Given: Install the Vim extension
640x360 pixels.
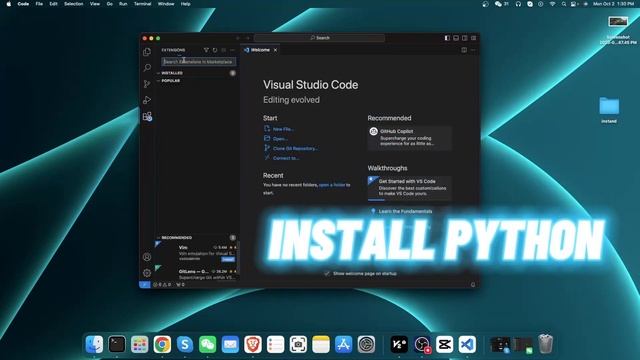Looking at the screenshot, I should pyautogui.click(x=228, y=259).
